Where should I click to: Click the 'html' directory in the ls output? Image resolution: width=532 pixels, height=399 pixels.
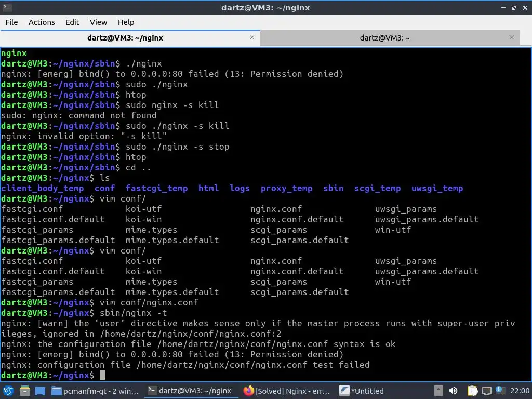(208, 188)
